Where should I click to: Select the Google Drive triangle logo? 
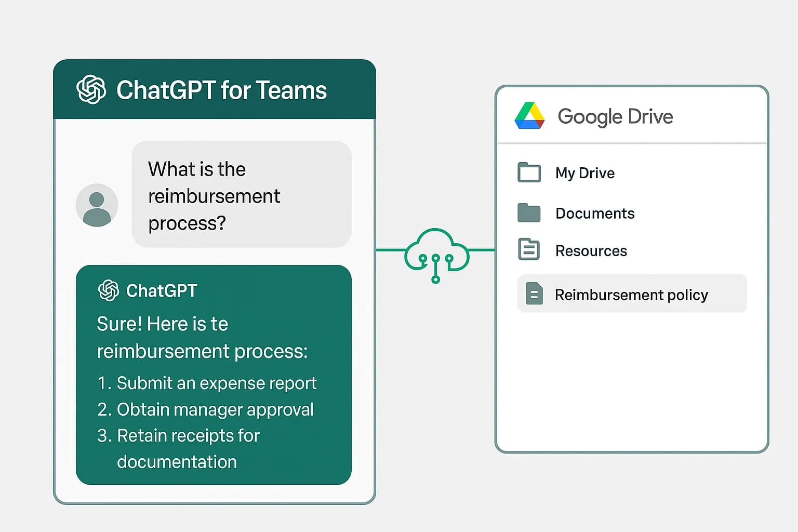(x=530, y=116)
